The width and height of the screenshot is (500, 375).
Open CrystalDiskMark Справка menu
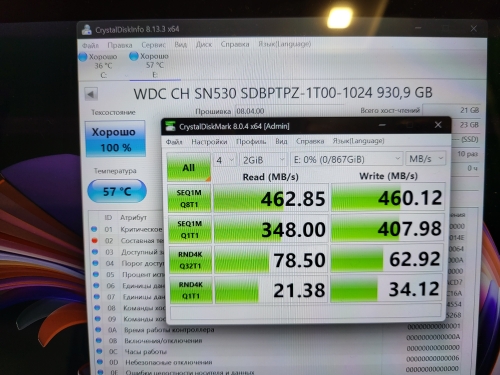[310, 141]
